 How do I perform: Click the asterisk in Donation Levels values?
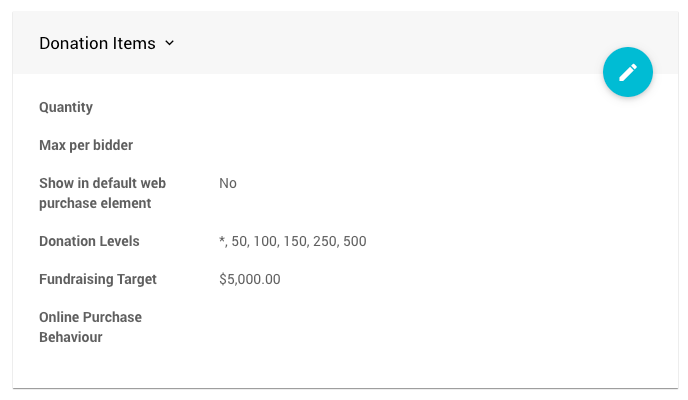221,242
